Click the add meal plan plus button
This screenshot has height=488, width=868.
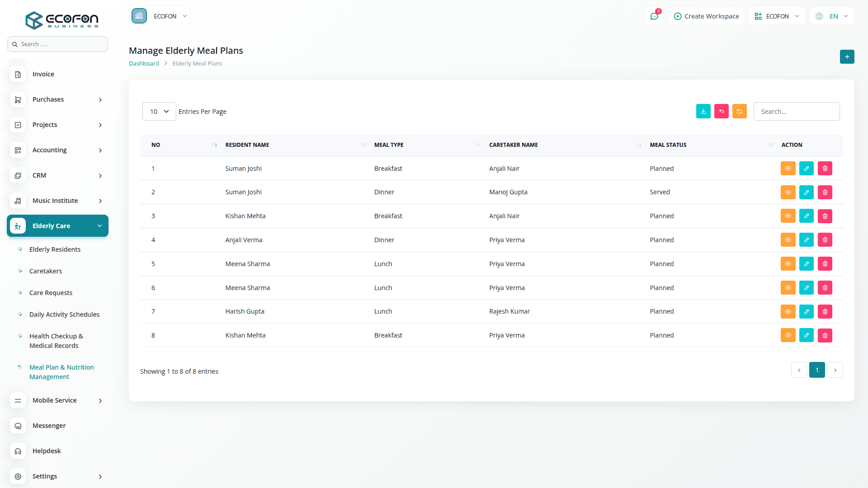[x=847, y=56]
